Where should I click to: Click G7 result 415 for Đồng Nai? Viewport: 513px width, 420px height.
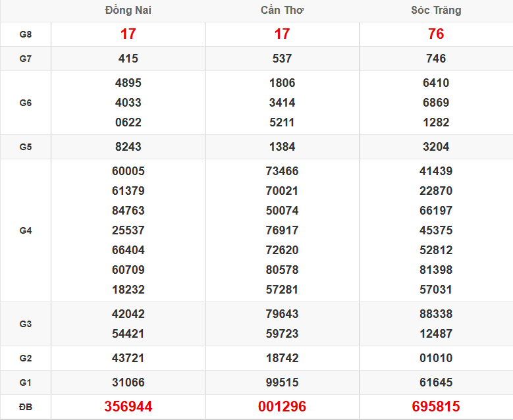point(128,59)
